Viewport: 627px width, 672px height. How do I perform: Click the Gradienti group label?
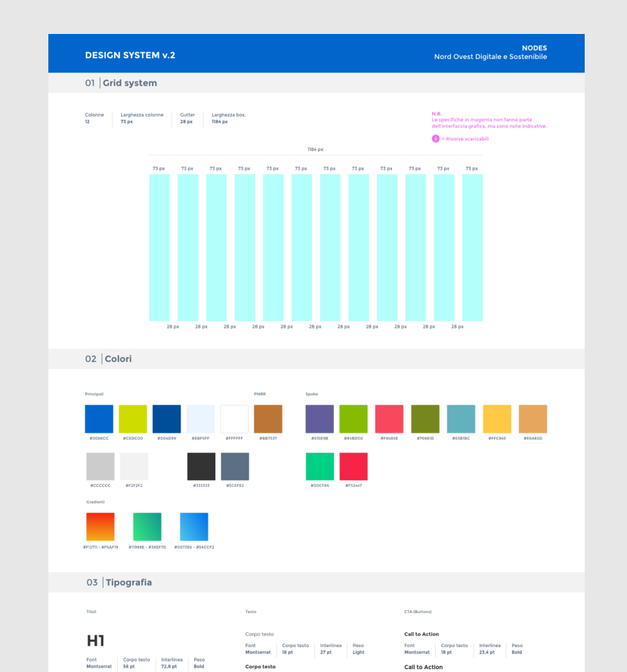point(95,502)
